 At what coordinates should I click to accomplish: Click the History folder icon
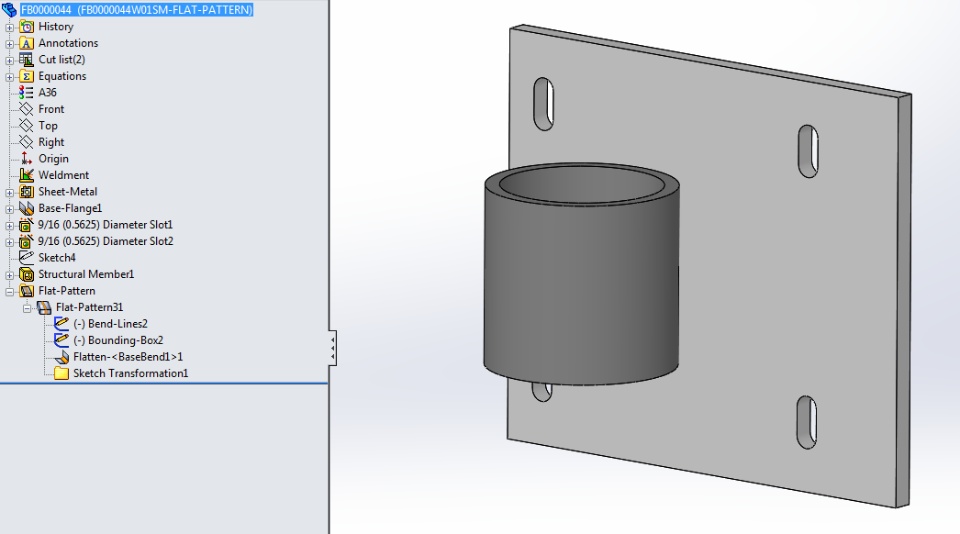coord(26,26)
